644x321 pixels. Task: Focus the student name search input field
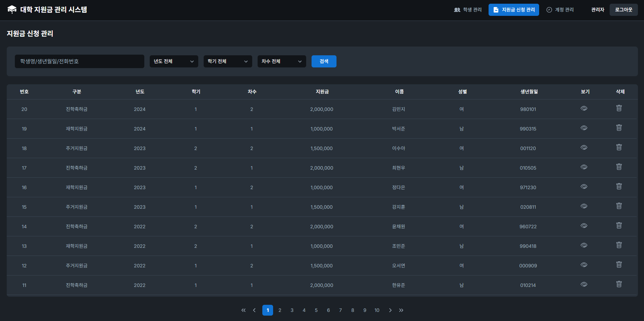[x=80, y=61]
